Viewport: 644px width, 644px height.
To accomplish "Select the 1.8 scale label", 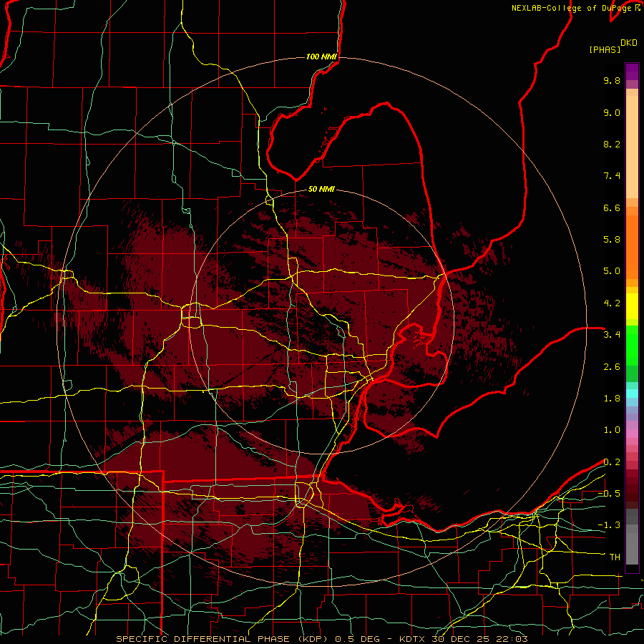I will 612,399.
